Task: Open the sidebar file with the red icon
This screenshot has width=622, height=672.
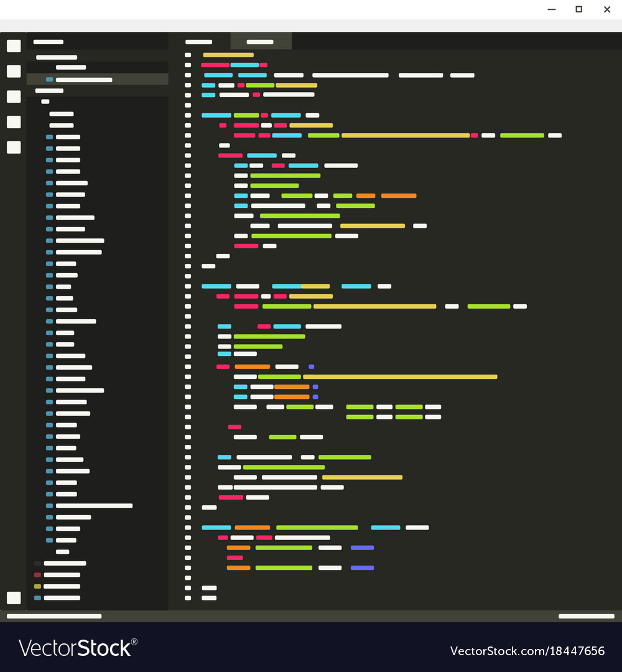Action: click(x=57, y=575)
